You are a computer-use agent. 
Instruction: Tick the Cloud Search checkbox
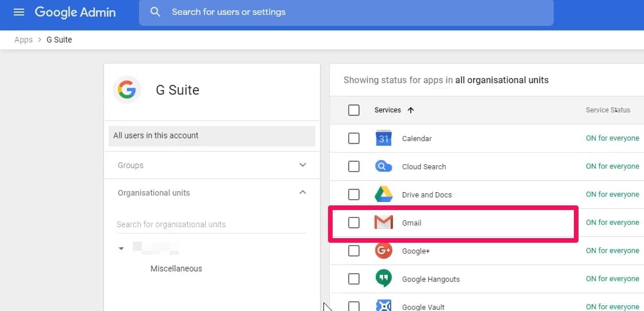pyautogui.click(x=354, y=166)
